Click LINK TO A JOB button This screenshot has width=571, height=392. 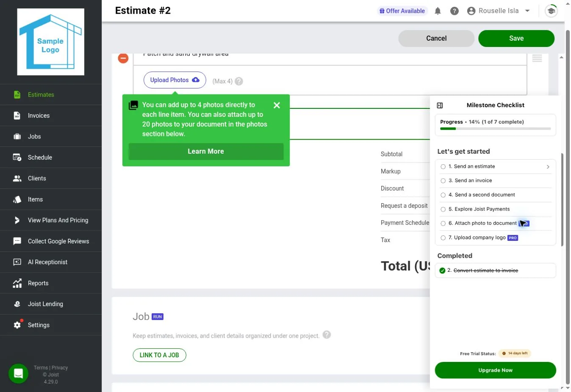click(160, 355)
